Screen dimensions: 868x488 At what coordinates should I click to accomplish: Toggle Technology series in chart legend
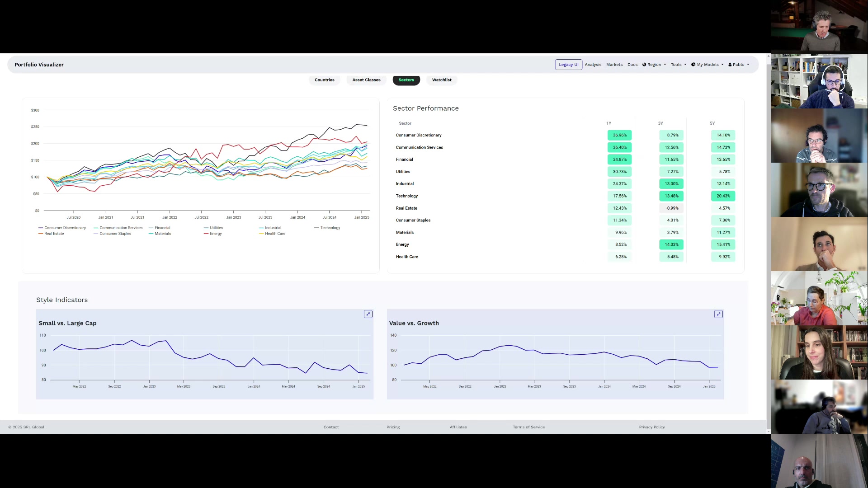click(330, 228)
